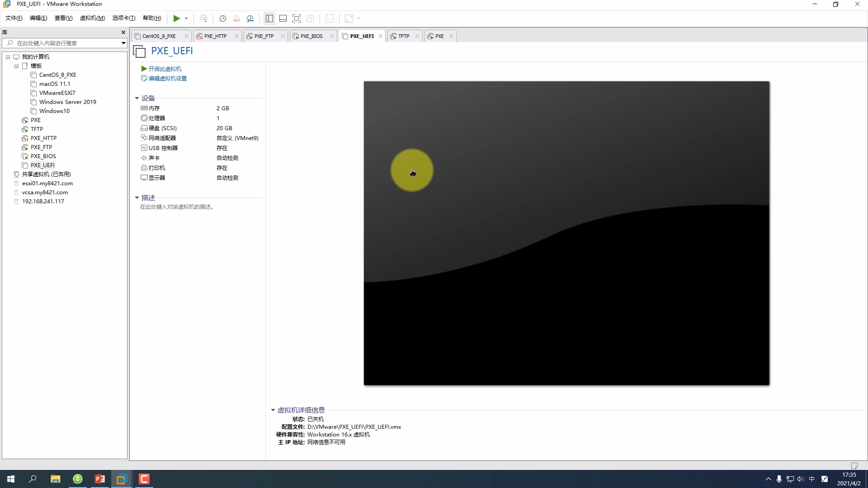
Task: Switch to the PXE_BIOS tab
Action: tap(311, 36)
